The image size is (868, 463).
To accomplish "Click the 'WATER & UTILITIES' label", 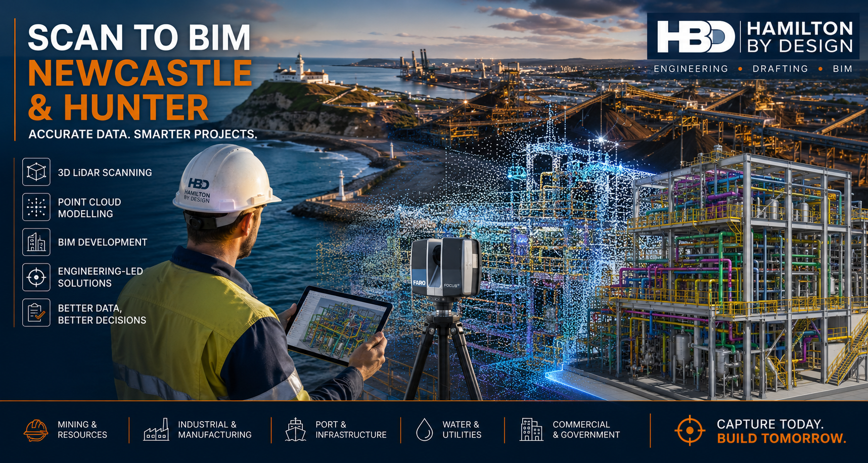I will [x=462, y=430].
